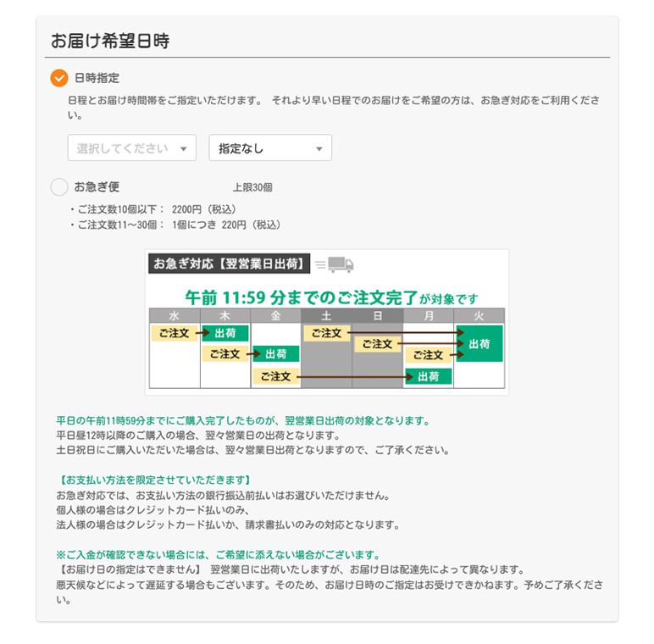Click the ご注文数10個以下 price line
This screenshot has width=654, height=644.
[152, 209]
